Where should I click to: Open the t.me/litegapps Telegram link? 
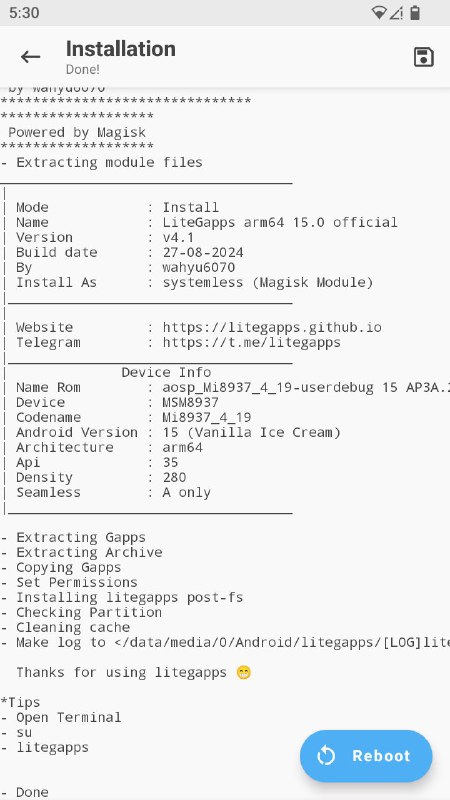pos(252,342)
